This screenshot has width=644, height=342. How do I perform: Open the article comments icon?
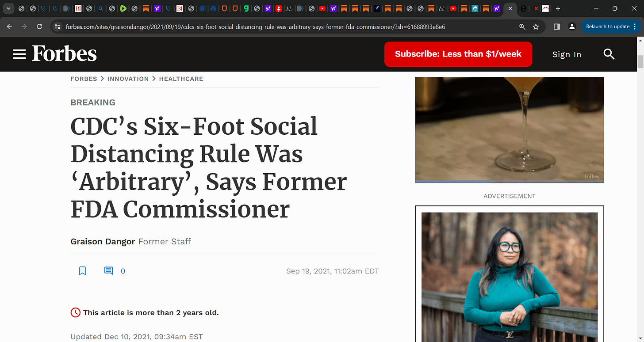click(108, 271)
